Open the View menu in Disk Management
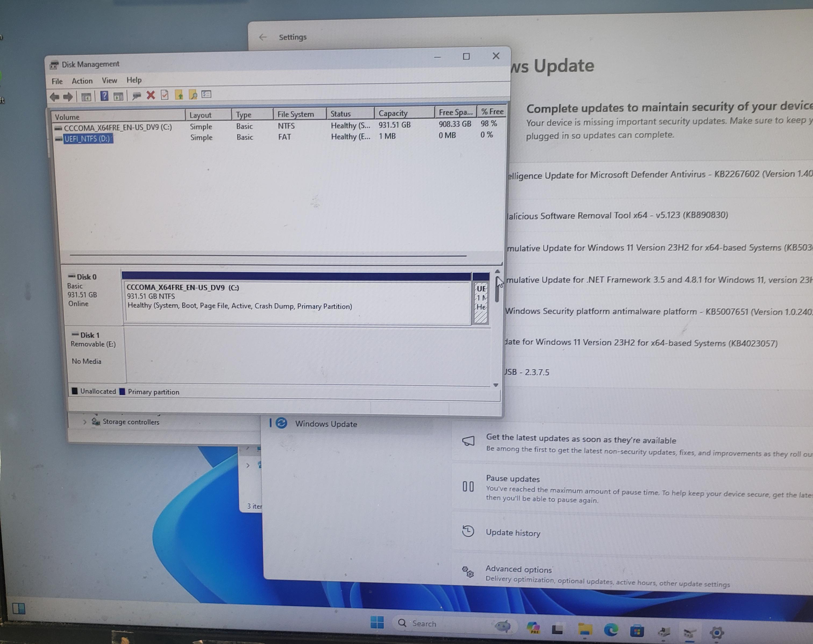Viewport: 813px width, 644px height. 109,80
